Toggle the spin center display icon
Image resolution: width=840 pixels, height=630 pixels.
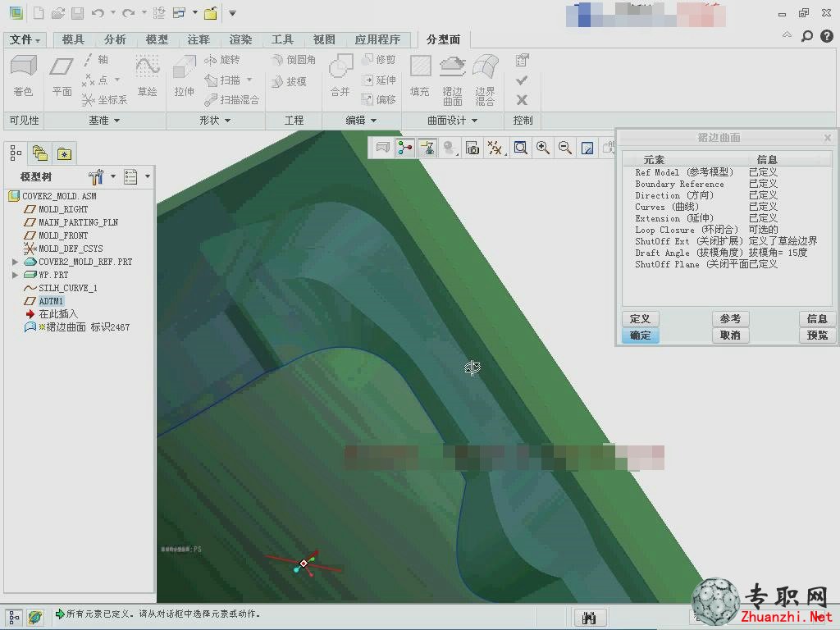(x=405, y=148)
